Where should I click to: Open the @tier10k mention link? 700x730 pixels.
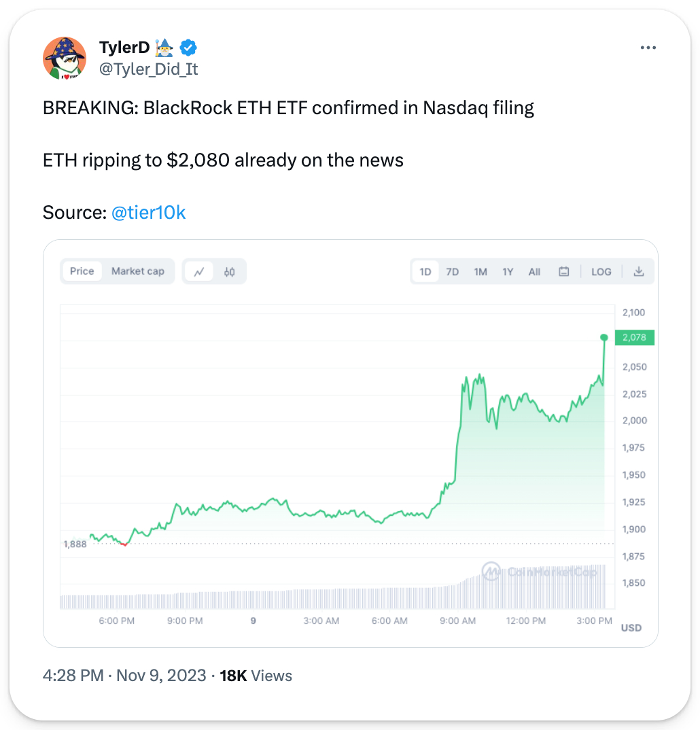click(x=148, y=213)
